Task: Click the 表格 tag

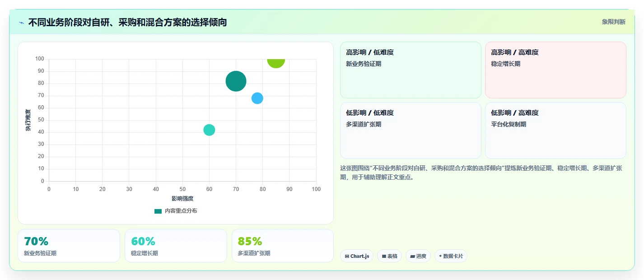Action: pyautogui.click(x=389, y=256)
